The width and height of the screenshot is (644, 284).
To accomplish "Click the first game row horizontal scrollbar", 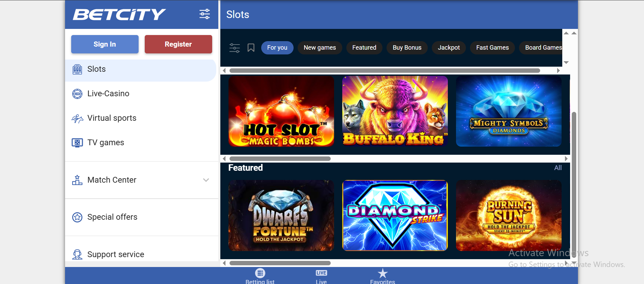I will click(280, 158).
